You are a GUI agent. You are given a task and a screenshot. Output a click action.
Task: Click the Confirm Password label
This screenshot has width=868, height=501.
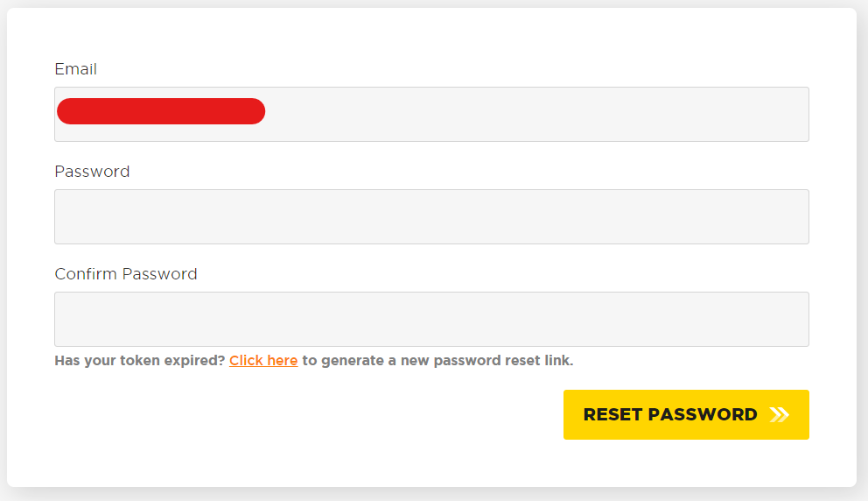pos(126,274)
